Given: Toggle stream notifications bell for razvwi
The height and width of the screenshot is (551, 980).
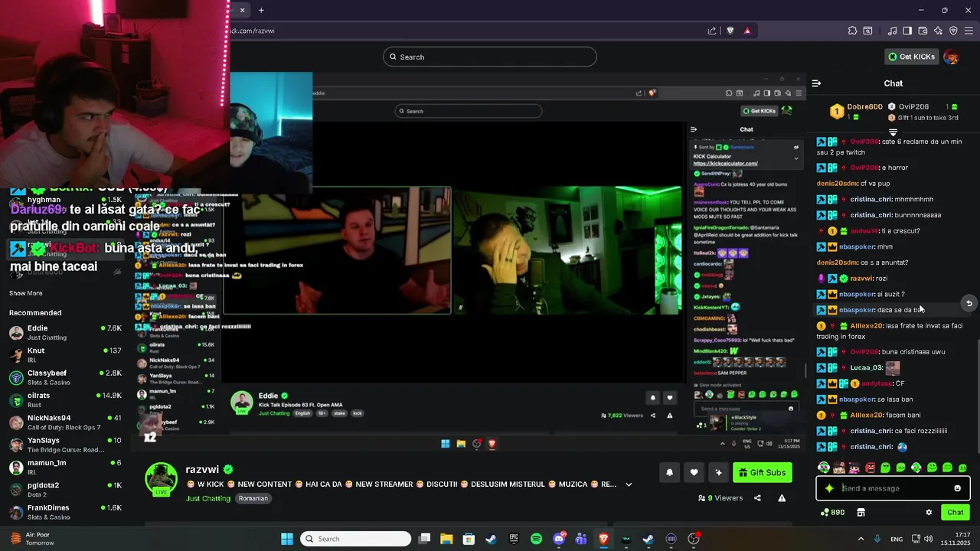Looking at the screenshot, I should click(x=669, y=472).
